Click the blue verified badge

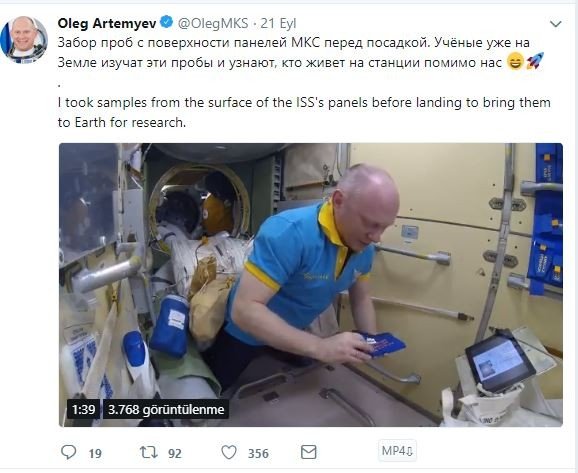[x=167, y=22]
